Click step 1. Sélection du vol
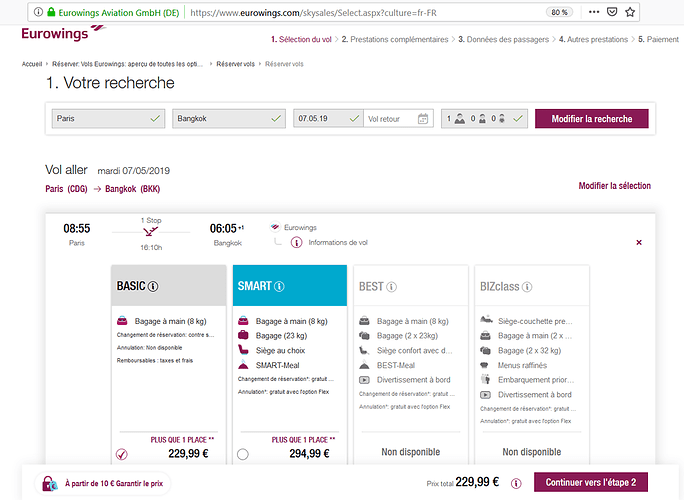 [x=301, y=39]
